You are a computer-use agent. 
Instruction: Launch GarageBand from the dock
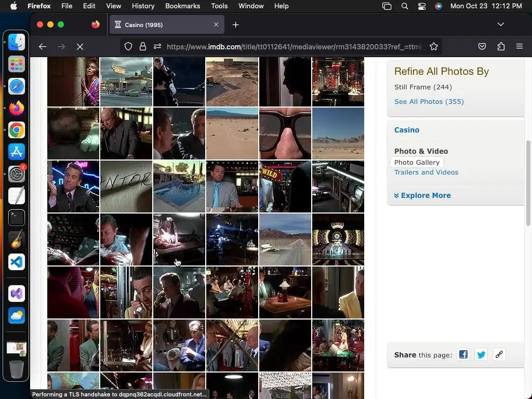pos(17,240)
